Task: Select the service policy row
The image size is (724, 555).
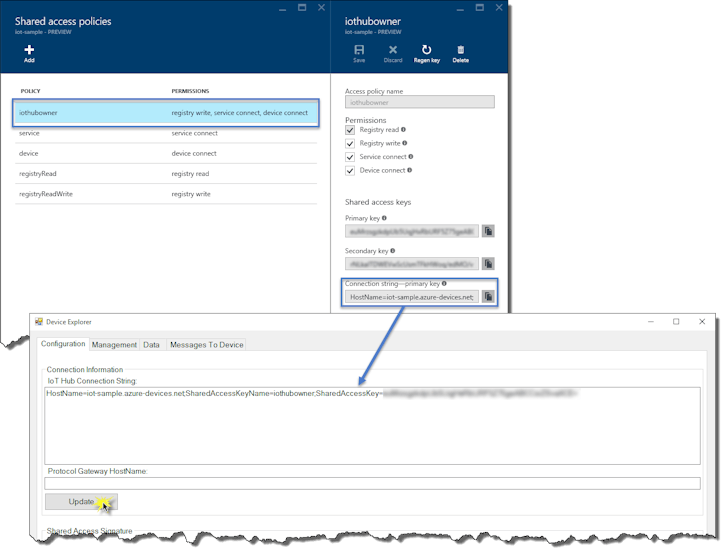Action: (x=166, y=133)
